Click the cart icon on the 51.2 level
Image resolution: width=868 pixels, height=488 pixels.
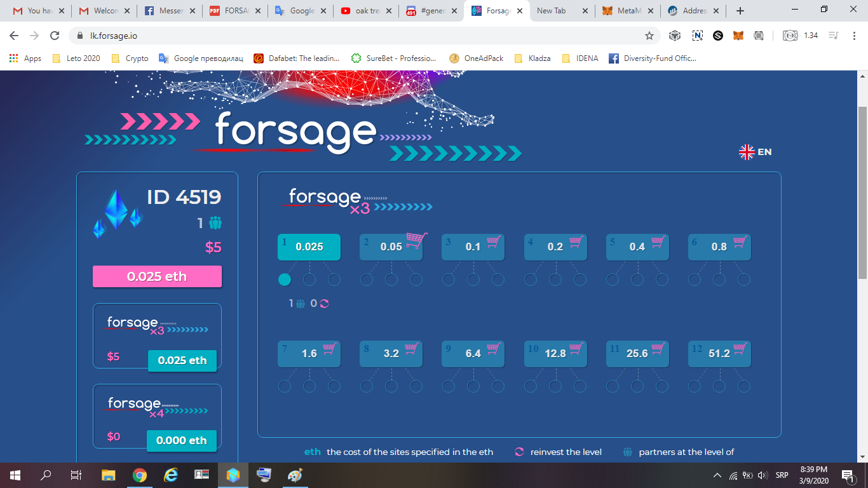(x=740, y=349)
